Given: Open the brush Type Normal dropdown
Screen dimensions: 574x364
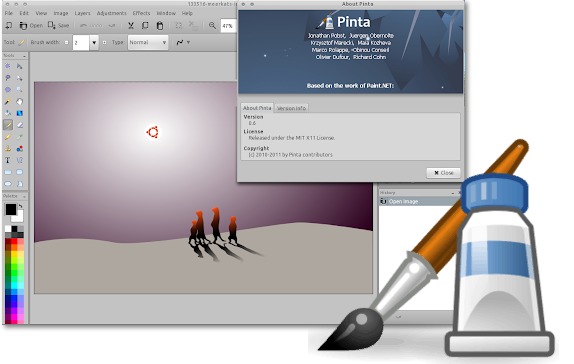Looking at the screenshot, I should 148,42.
